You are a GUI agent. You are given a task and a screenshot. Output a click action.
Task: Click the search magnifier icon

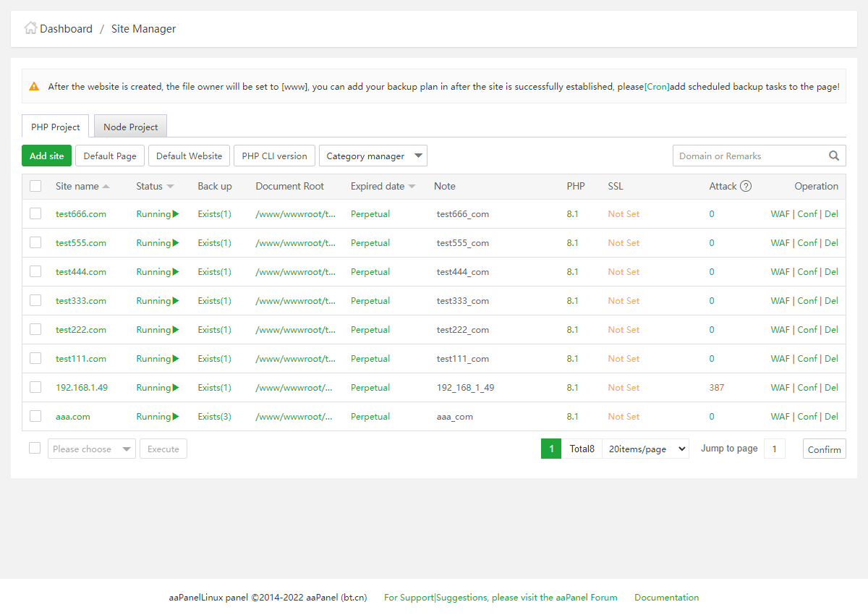tap(834, 156)
